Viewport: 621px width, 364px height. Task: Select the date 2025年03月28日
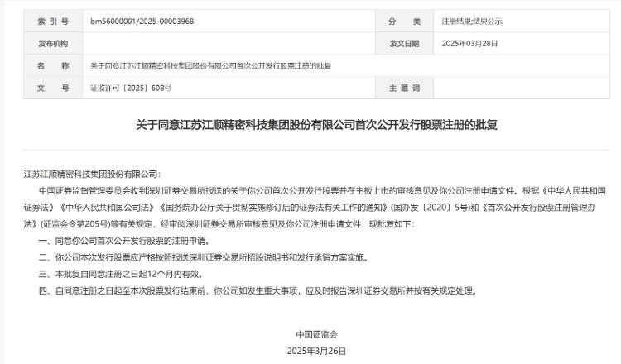coord(469,44)
